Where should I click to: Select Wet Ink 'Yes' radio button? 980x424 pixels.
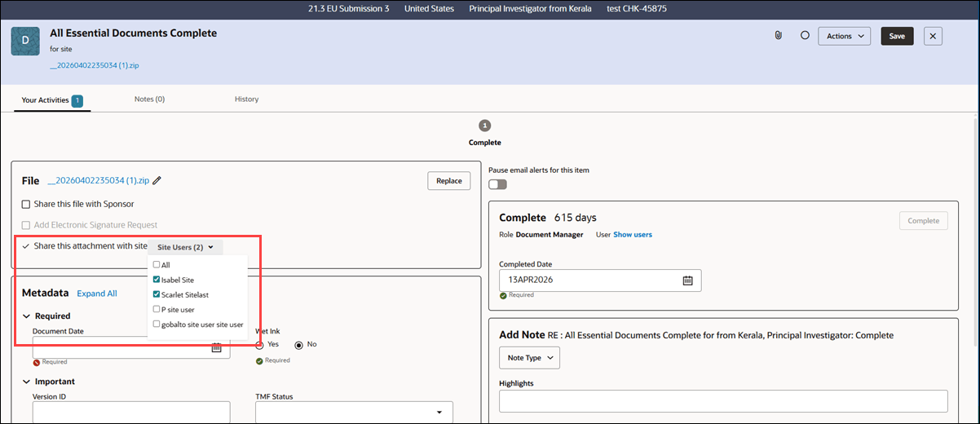(x=260, y=344)
